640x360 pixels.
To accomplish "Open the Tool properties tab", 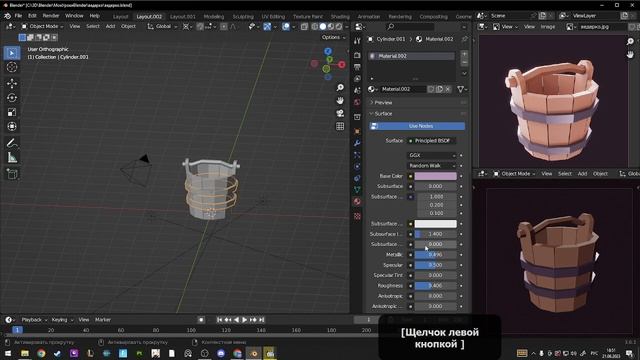I will click(357, 40).
